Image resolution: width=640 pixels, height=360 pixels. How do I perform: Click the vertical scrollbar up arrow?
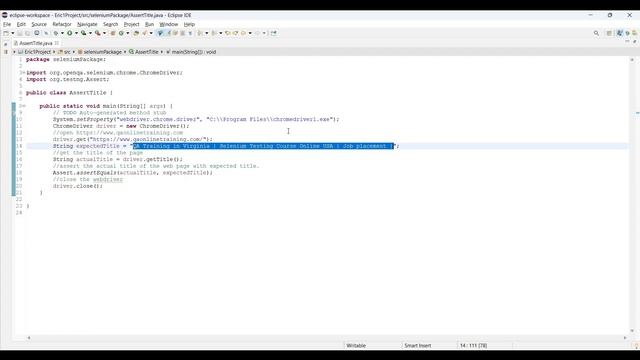632,60
